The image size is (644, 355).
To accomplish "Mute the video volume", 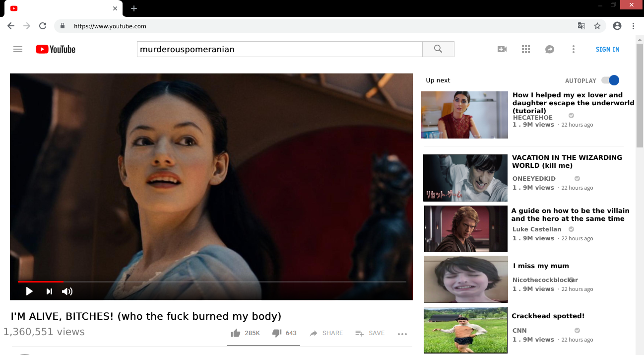I will [x=67, y=291].
